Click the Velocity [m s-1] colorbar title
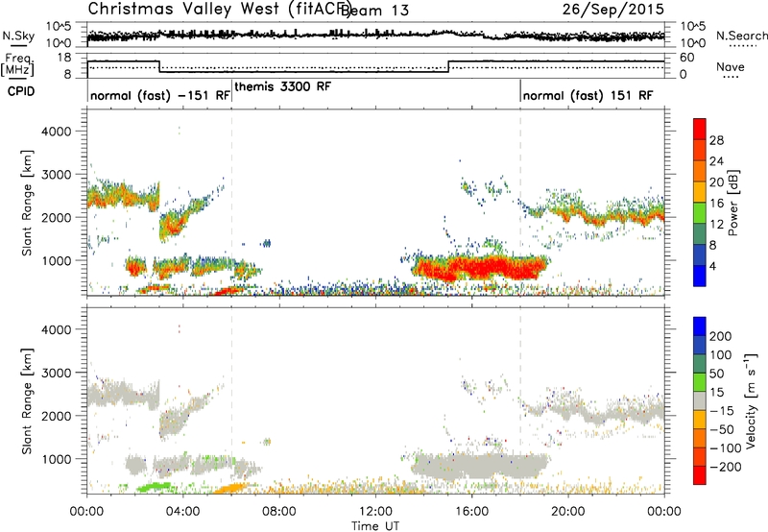This screenshot has height=532, width=768. click(752, 400)
